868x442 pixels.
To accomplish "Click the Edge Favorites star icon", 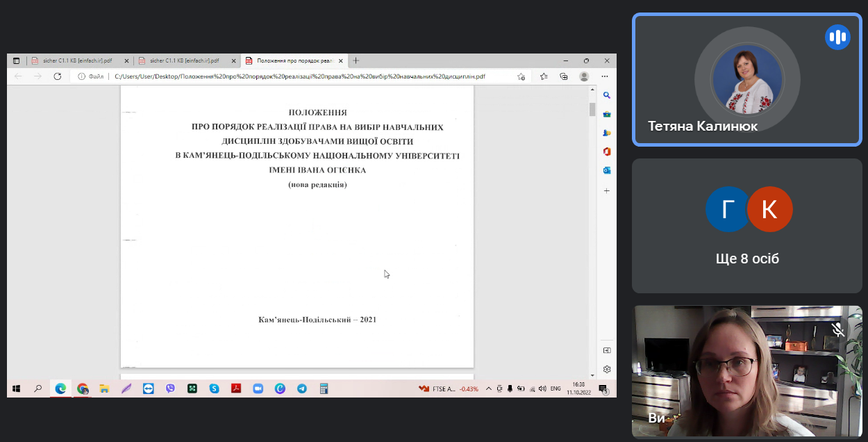I will pos(544,76).
